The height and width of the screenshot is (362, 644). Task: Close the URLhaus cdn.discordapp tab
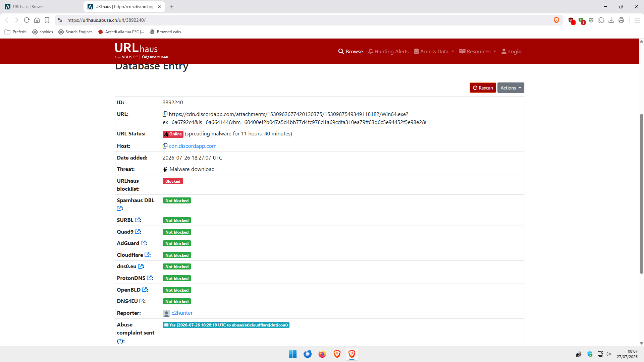tap(159, 7)
